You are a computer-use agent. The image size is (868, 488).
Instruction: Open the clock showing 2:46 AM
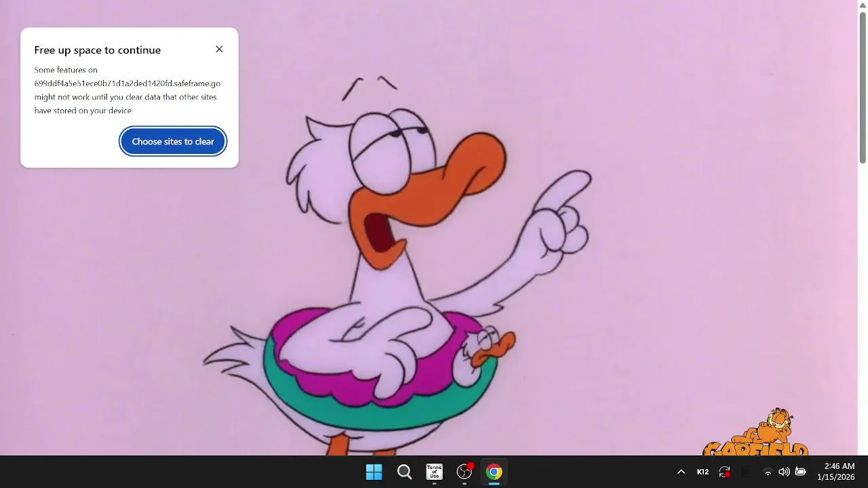(840, 466)
